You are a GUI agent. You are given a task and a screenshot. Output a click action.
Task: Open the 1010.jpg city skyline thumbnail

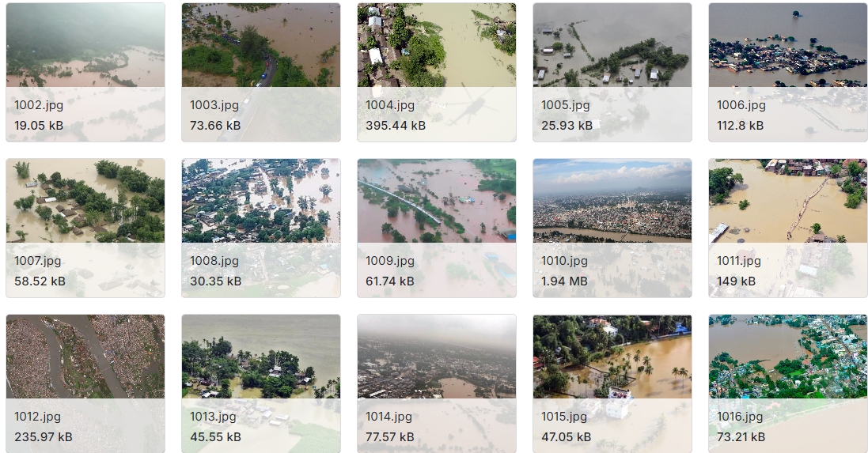pos(612,201)
